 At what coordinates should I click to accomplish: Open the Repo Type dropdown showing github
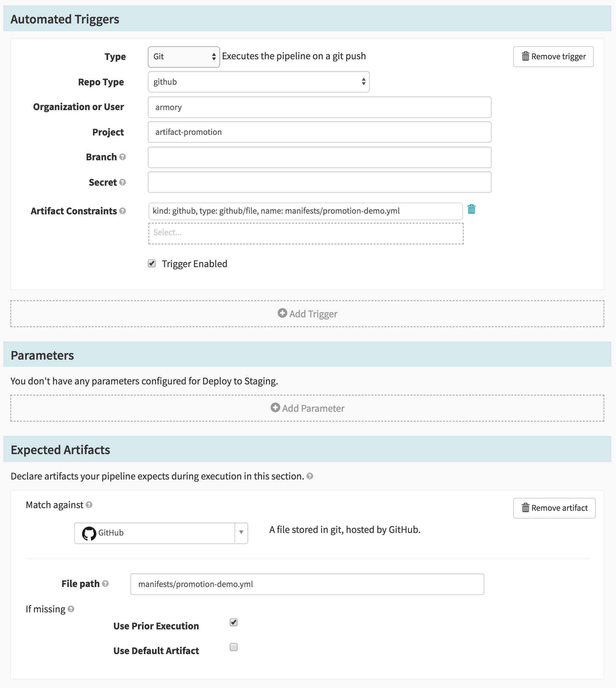pyautogui.click(x=259, y=81)
